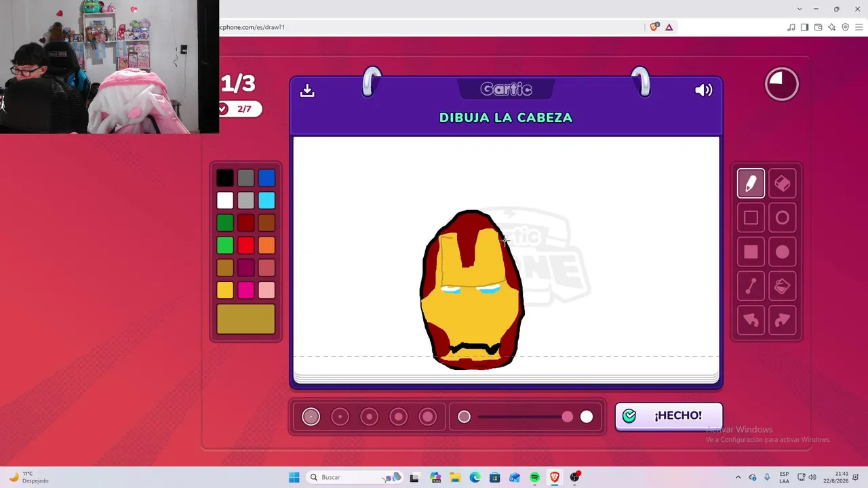This screenshot has width=868, height=488.
Task: Select the light pink color swatch
Action: tap(267, 290)
